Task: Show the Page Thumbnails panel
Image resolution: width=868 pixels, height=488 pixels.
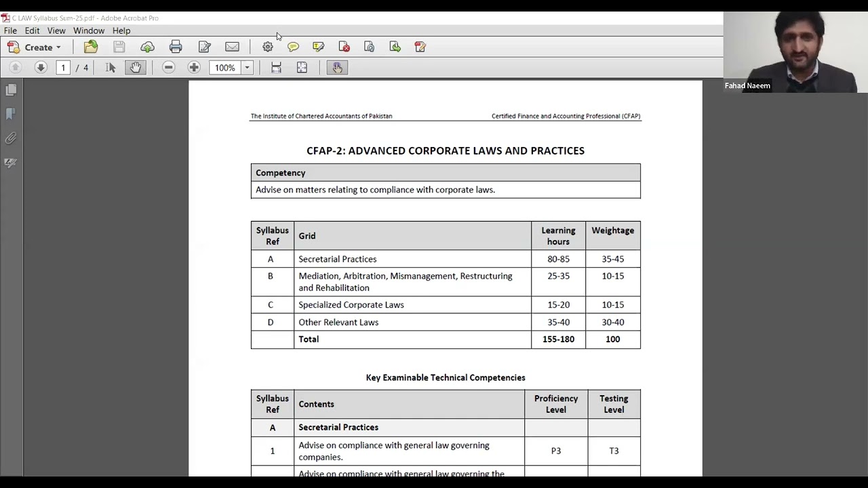Action: [11, 90]
